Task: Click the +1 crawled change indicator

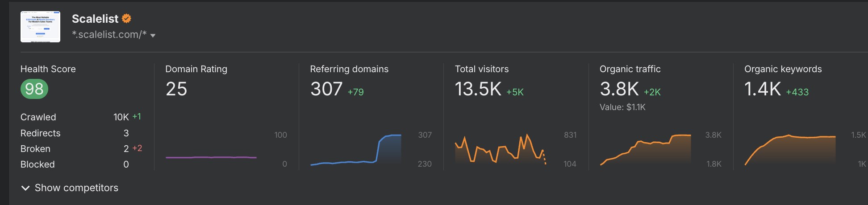Action: click(x=137, y=117)
